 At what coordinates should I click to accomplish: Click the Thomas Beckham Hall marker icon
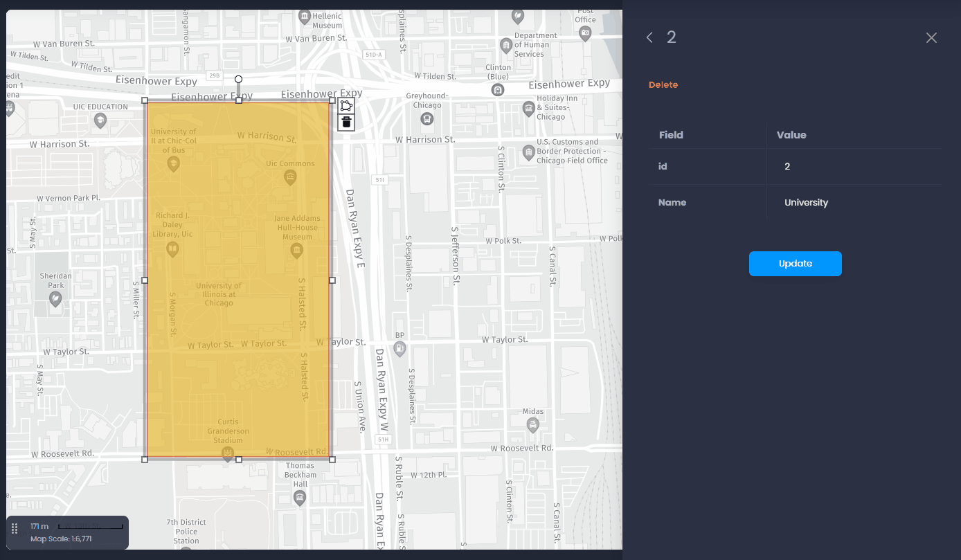[300, 498]
